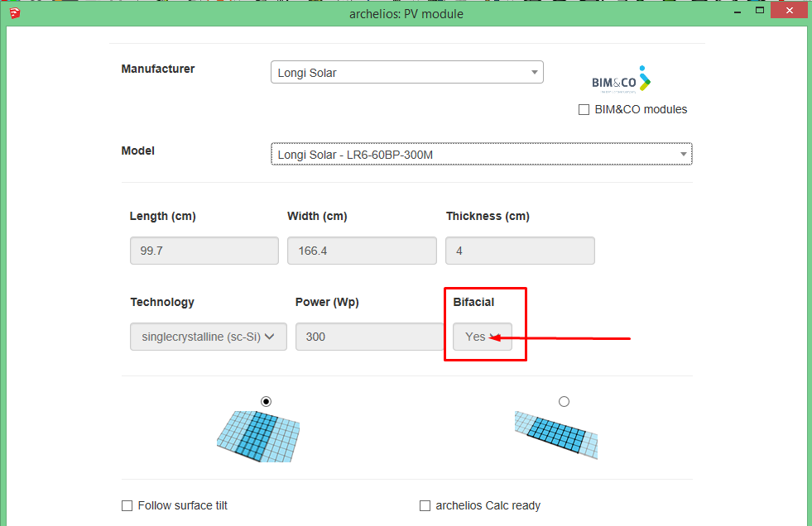The width and height of the screenshot is (812, 526).
Task: Click the Manufacturer label
Action: (158, 69)
